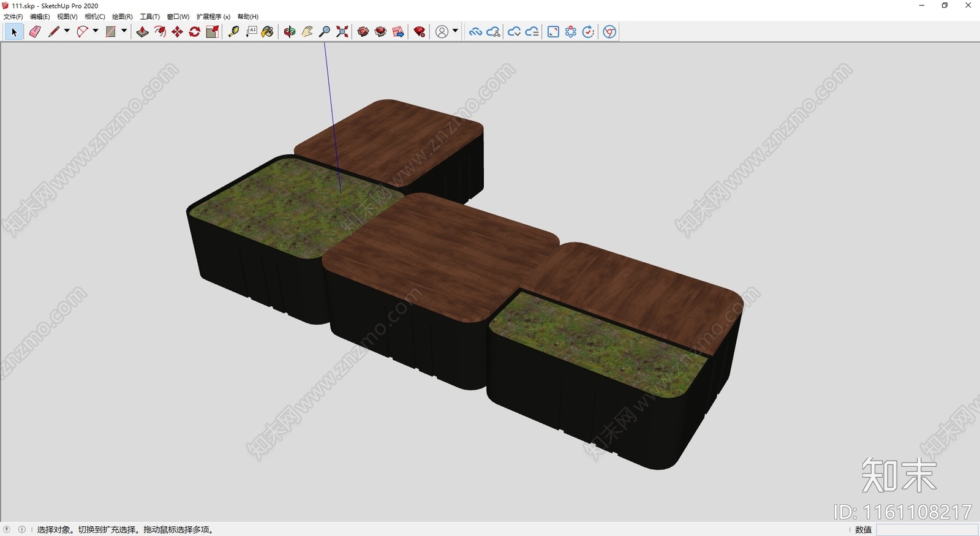The height and width of the screenshot is (536, 980).
Task: Select the Text label tool
Action: [x=251, y=32]
